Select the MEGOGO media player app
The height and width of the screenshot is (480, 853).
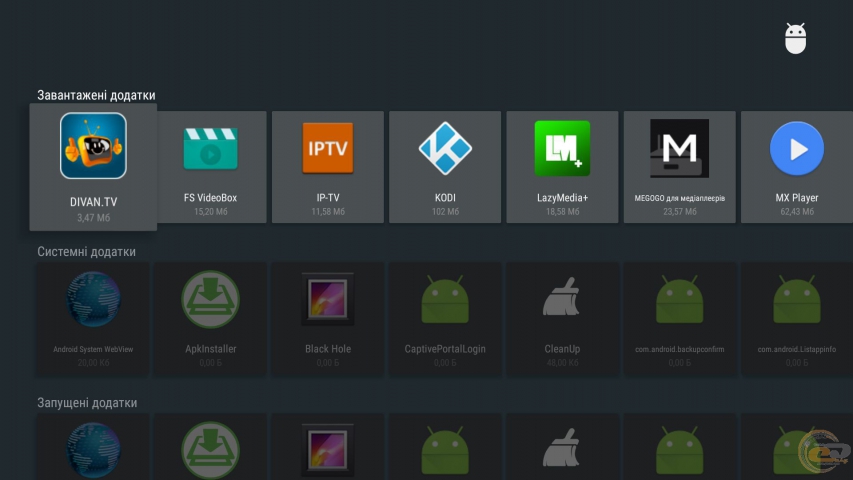(679, 165)
